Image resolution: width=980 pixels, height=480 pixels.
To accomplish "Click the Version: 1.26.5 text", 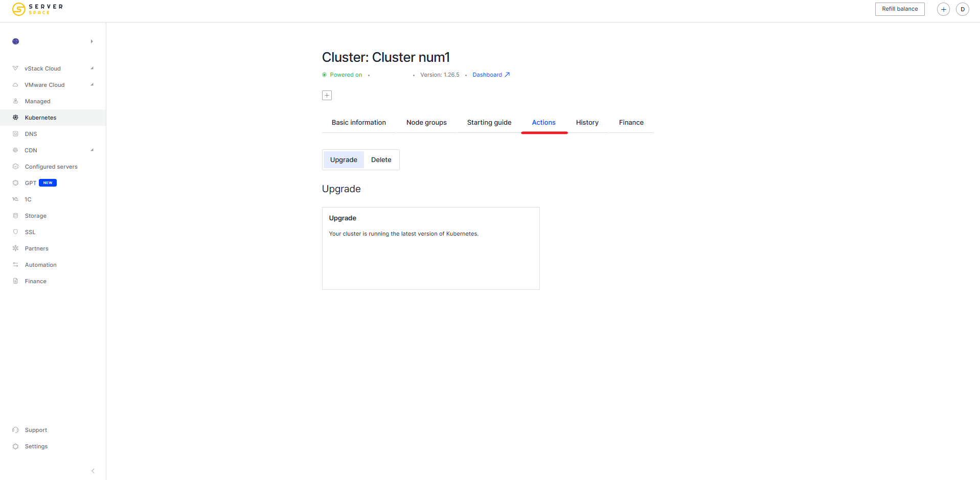I will point(440,75).
